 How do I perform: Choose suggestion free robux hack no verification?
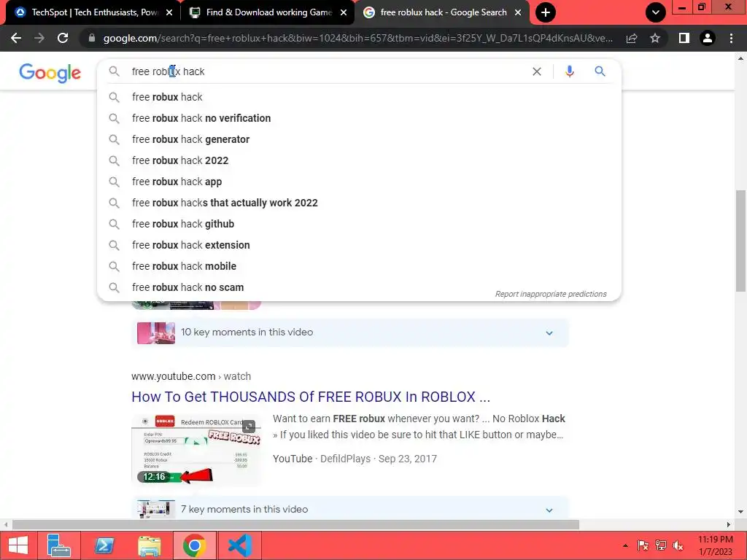(x=359, y=118)
